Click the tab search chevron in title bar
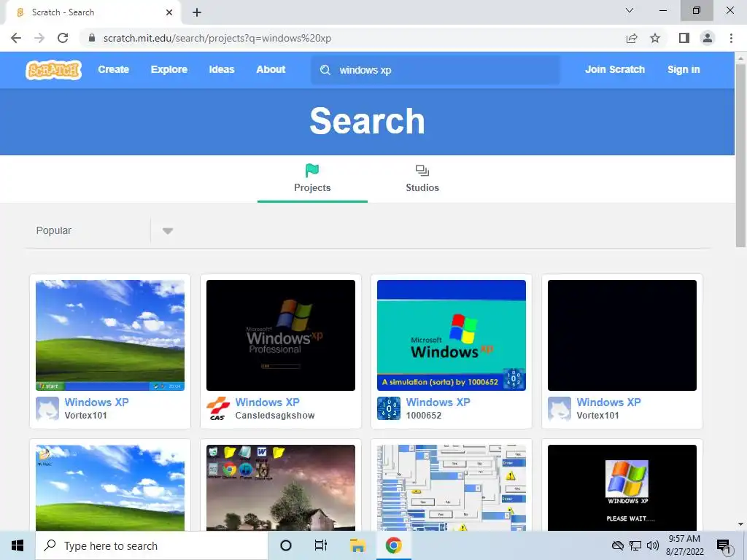 [x=630, y=10]
